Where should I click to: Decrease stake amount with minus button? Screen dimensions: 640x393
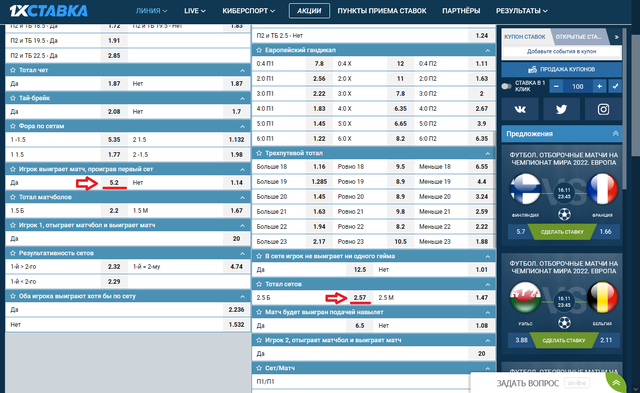click(556, 87)
